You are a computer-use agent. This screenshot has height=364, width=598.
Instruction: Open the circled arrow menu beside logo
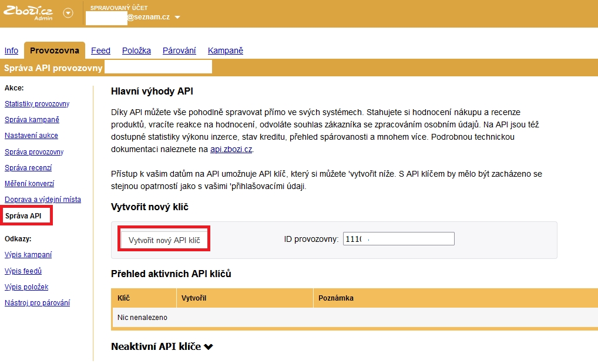pos(68,13)
